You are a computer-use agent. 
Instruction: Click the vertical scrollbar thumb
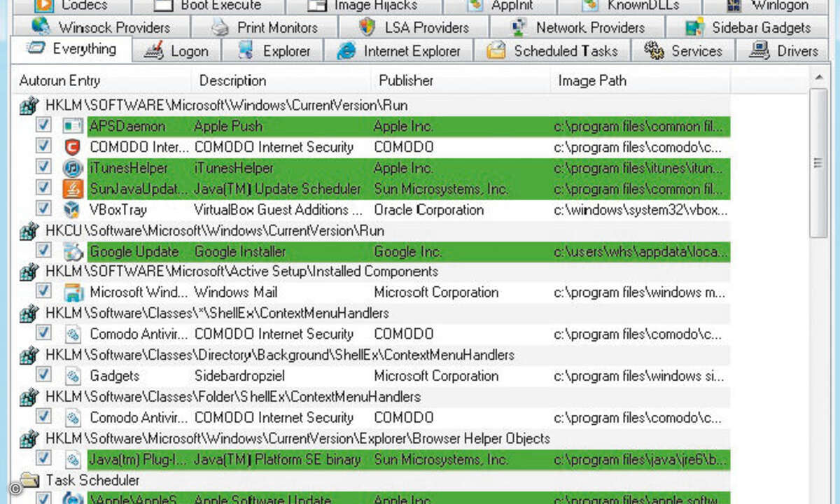click(x=818, y=162)
